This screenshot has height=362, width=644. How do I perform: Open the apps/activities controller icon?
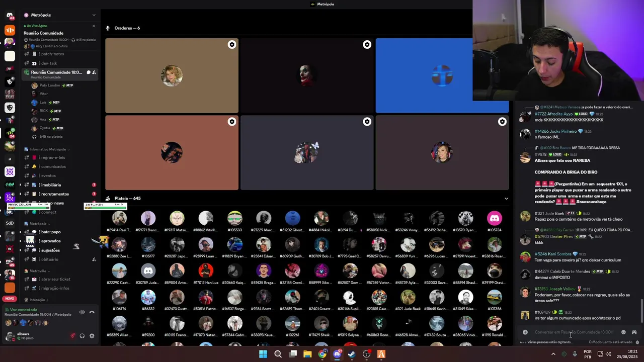[634, 332]
